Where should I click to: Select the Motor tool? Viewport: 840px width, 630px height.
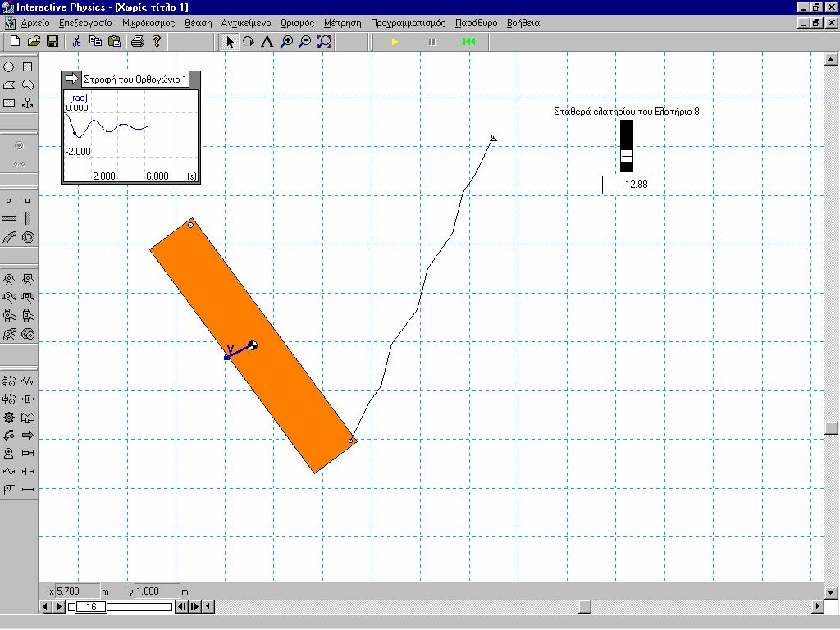[x=8, y=453]
